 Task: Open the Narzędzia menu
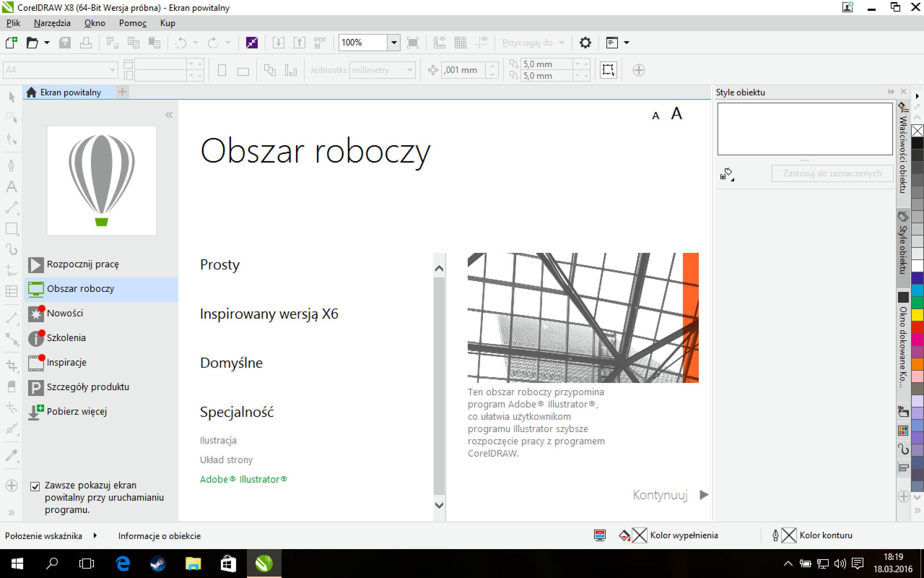pyautogui.click(x=53, y=23)
